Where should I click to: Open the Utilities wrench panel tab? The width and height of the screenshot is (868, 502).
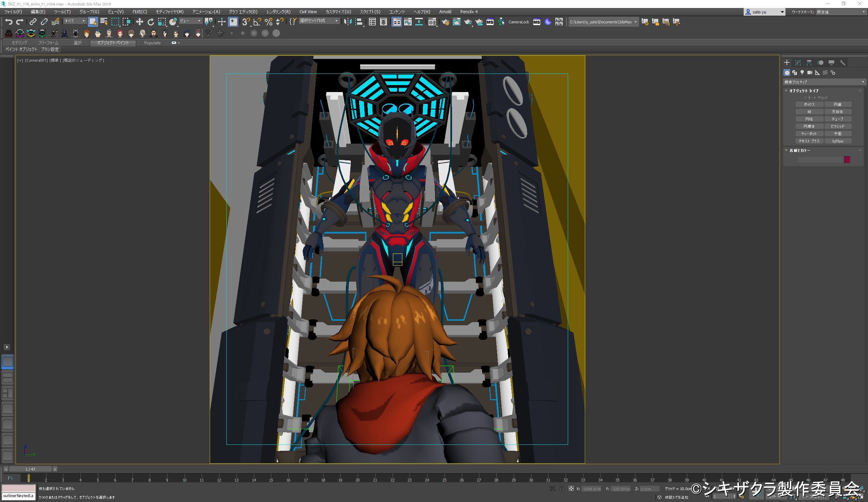point(842,63)
